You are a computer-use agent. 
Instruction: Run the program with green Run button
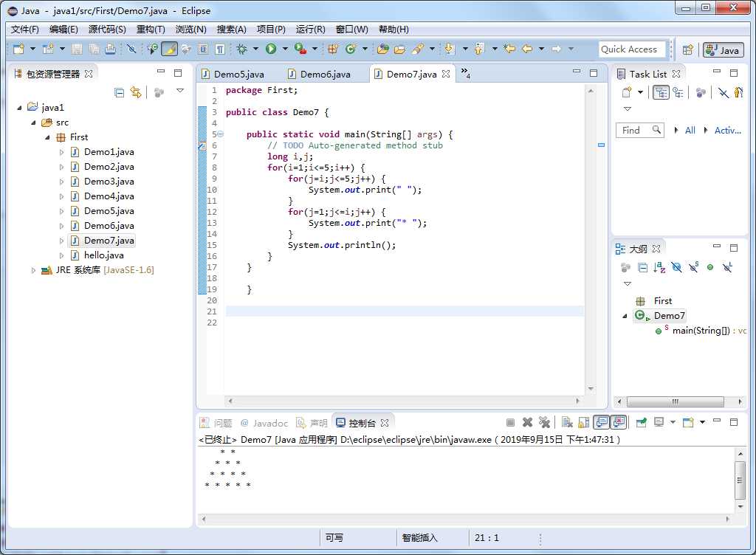click(271, 49)
